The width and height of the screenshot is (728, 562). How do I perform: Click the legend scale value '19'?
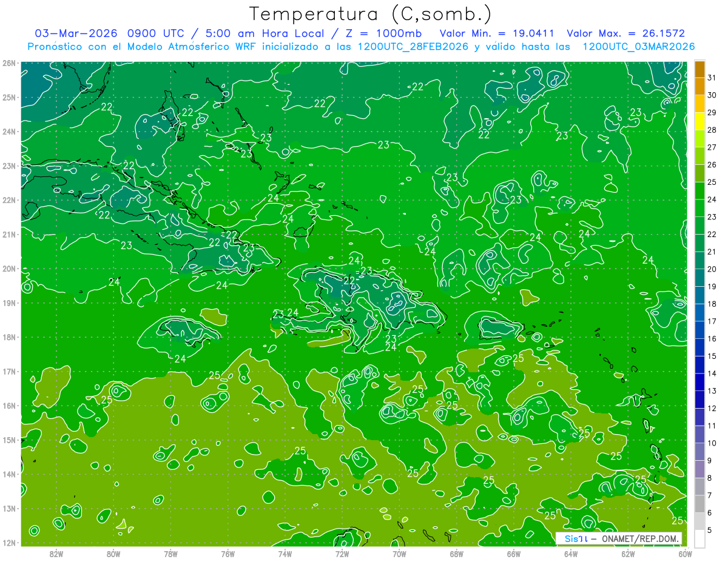tap(712, 286)
